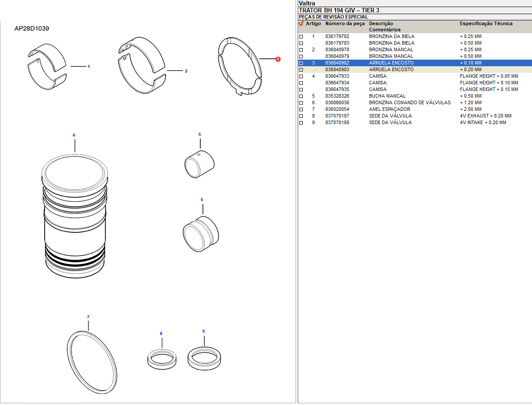532x405 pixels.
Task: Click the spacer ring illustration numbered 7
Action: tap(92, 362)
